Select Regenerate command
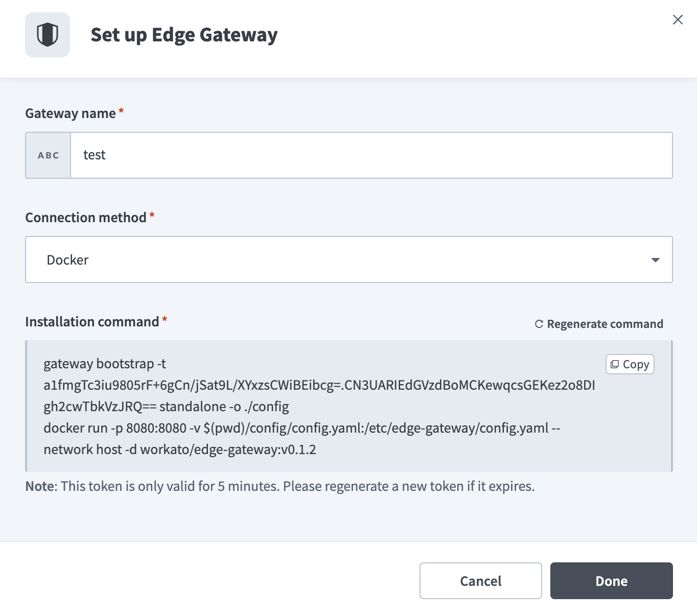This screenshot has height=616, width=697. (x=605, y=323)
